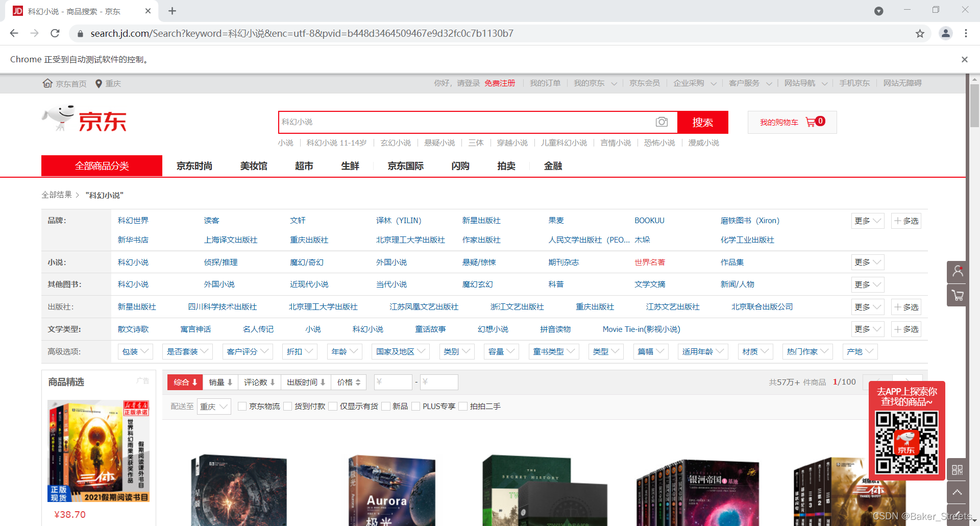Sort by 评论数
The image size is (980, 526).
[259, 382]
